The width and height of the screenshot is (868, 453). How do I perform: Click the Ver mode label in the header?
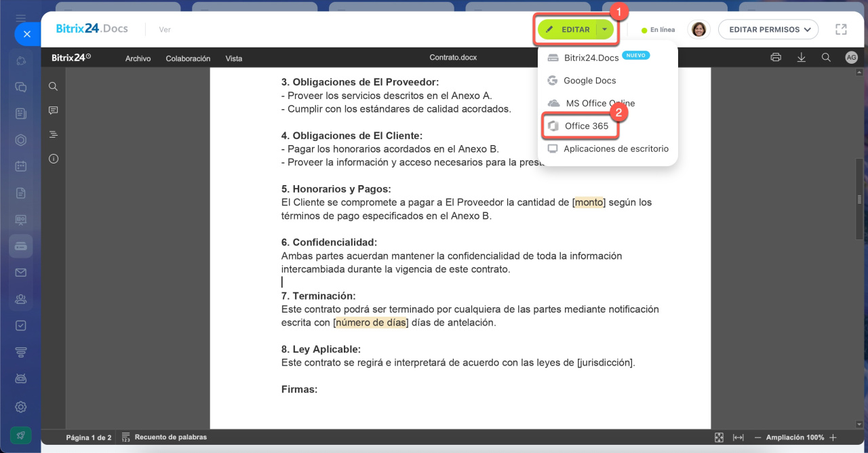[x=165, y=30]
